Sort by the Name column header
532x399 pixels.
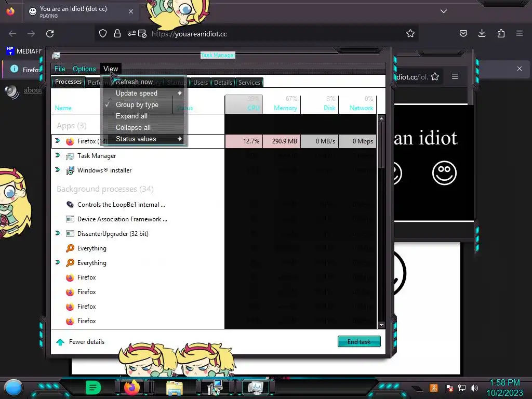tap(112, 104)
